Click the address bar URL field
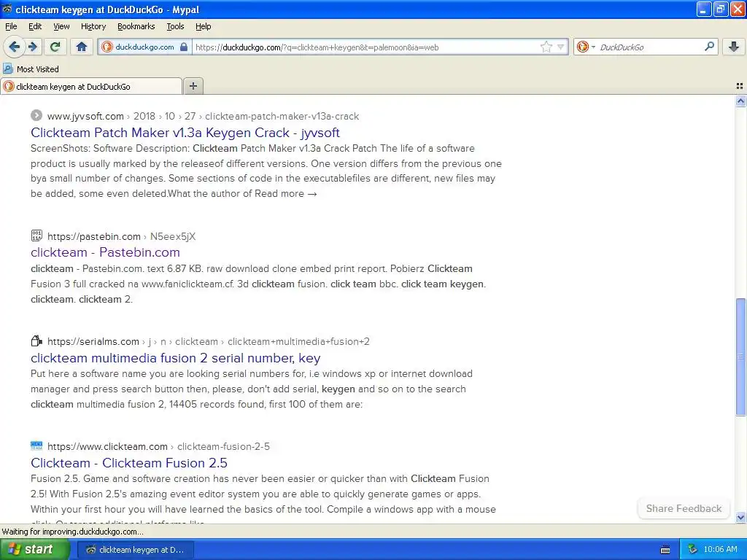 (366, 47)
